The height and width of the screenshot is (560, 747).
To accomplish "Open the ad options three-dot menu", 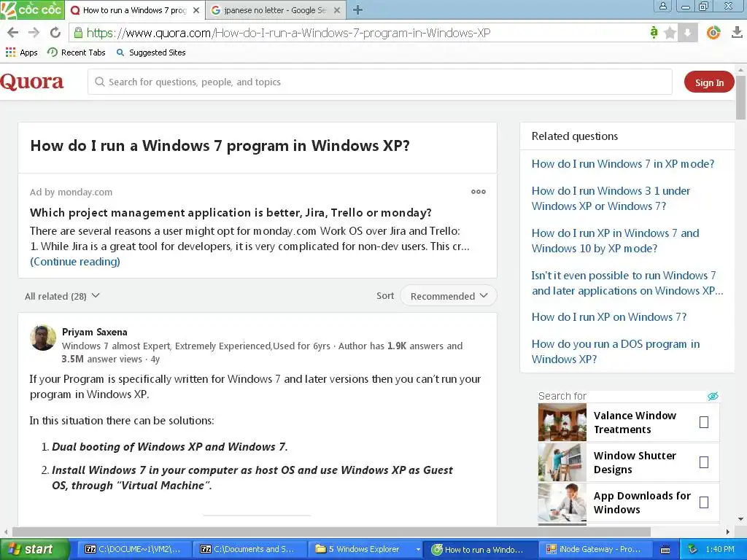I will click(479, 192).
